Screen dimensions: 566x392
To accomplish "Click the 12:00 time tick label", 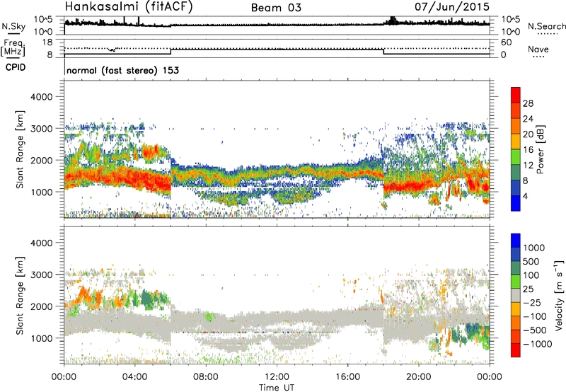I will click(277, 377).
